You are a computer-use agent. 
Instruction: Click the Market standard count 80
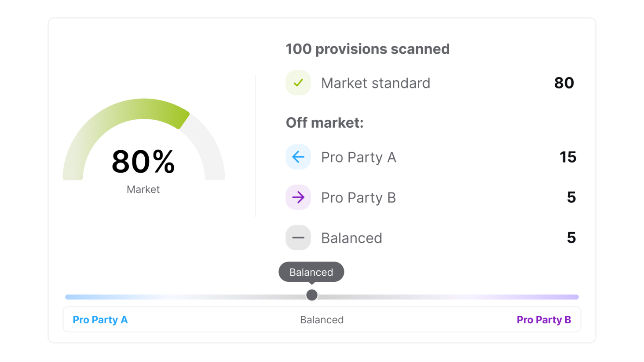click(x=564, y=83)
